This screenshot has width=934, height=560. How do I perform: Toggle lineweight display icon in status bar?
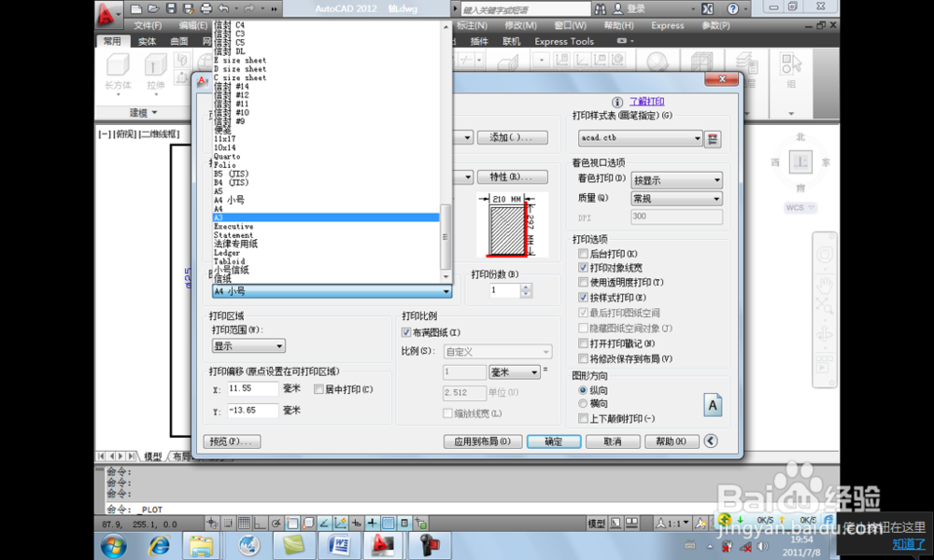coord(373,523)
